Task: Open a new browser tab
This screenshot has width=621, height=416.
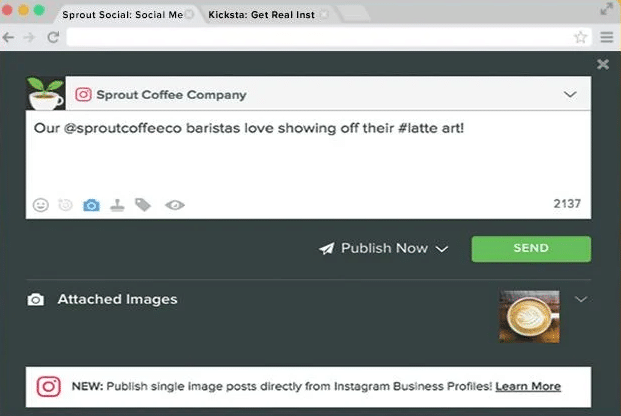Action: pyautogui.click(x=354, y=15)
